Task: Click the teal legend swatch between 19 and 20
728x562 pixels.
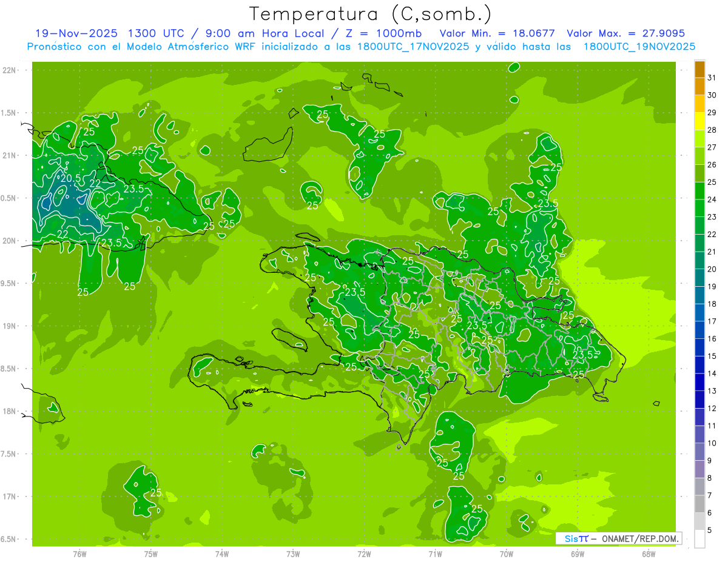Action: (699, 278)
